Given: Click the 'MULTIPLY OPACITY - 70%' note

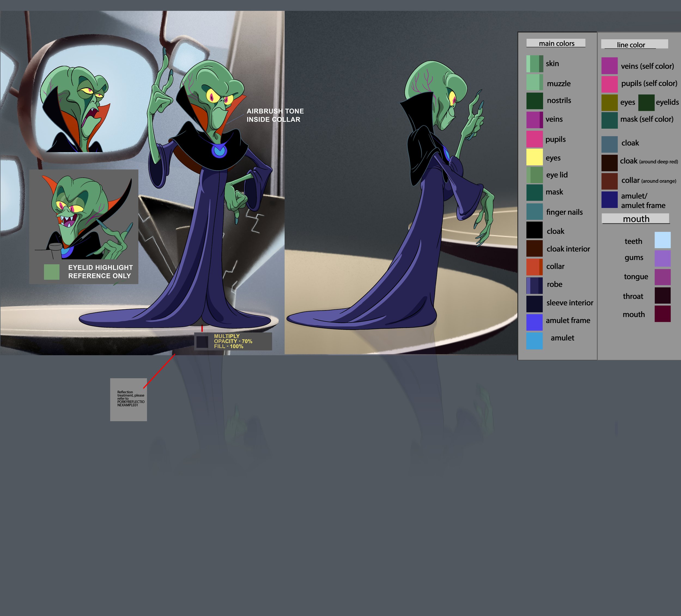Looking at the screenshot, I should (233, 339).
